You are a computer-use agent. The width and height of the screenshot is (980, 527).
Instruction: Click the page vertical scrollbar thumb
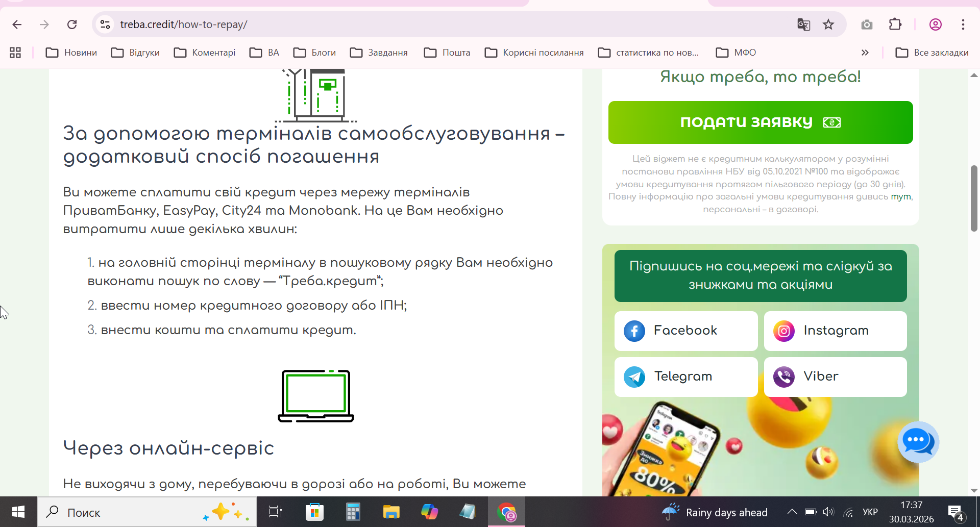pos(974,198)
